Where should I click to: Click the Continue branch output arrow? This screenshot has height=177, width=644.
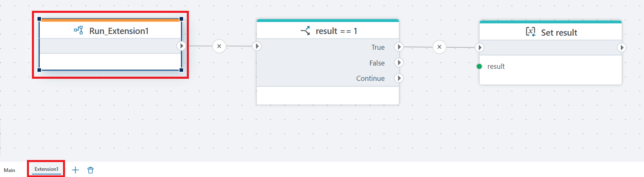point(398,78)
